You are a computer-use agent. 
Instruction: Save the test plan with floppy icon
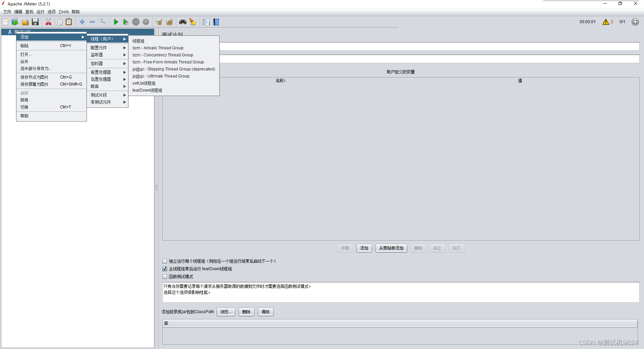(35, 22)
